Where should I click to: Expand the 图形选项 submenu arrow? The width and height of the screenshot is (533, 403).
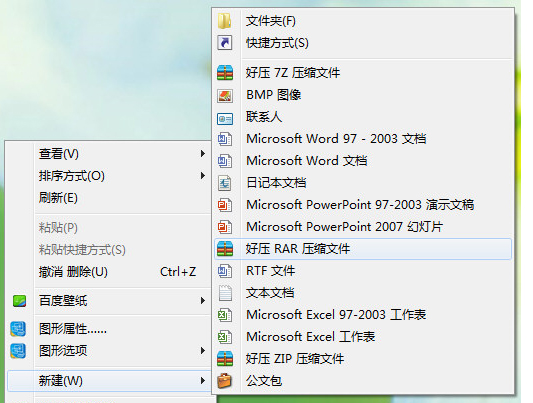pyautogui.click(x=203, y=350)
